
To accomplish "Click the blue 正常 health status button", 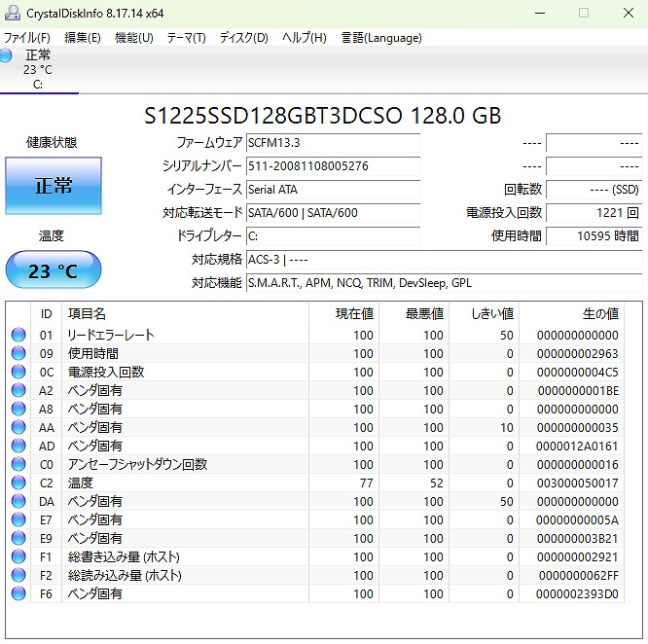I will point(54,186).
